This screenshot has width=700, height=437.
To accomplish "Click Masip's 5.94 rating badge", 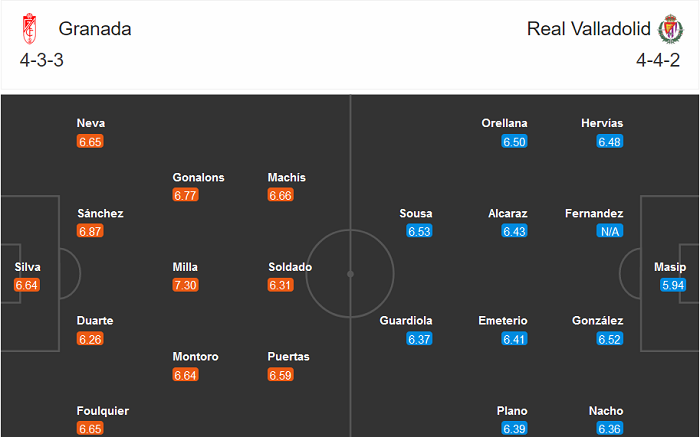I will click(674, 285).
